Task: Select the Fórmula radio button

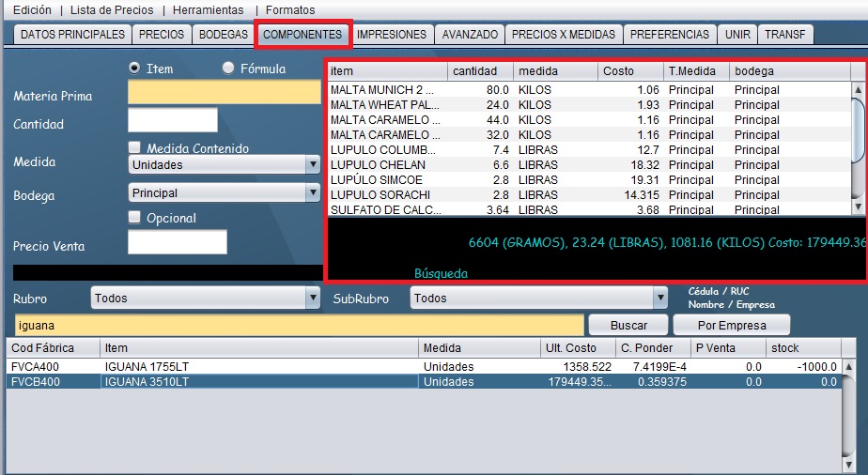Action: pos(228,69)
